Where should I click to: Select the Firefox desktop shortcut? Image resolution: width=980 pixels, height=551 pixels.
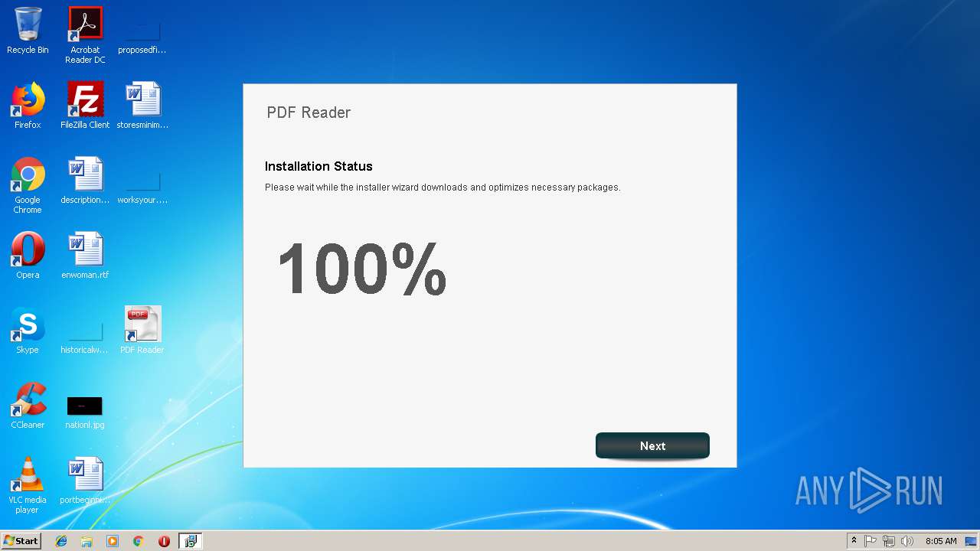tap(28, 106)
